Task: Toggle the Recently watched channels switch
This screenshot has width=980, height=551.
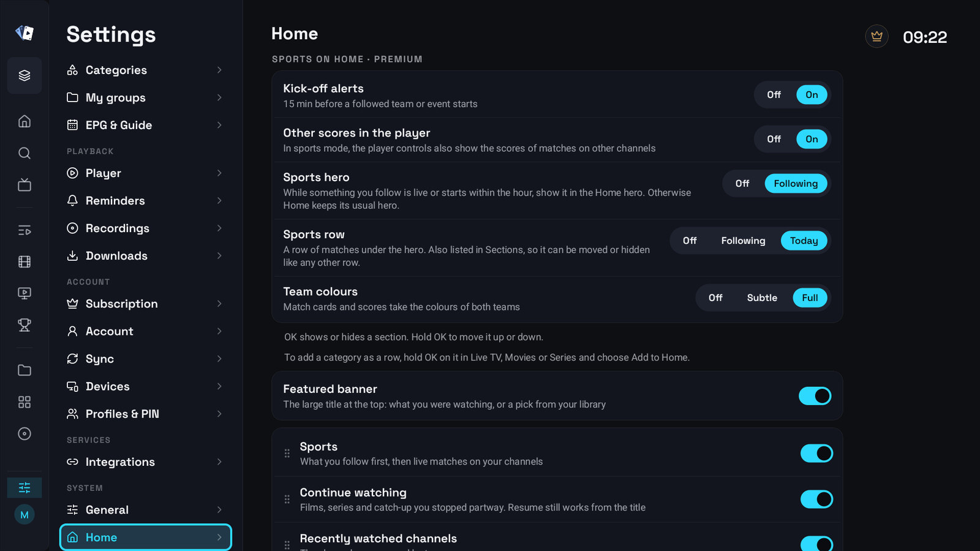Action: click(816, 544)
